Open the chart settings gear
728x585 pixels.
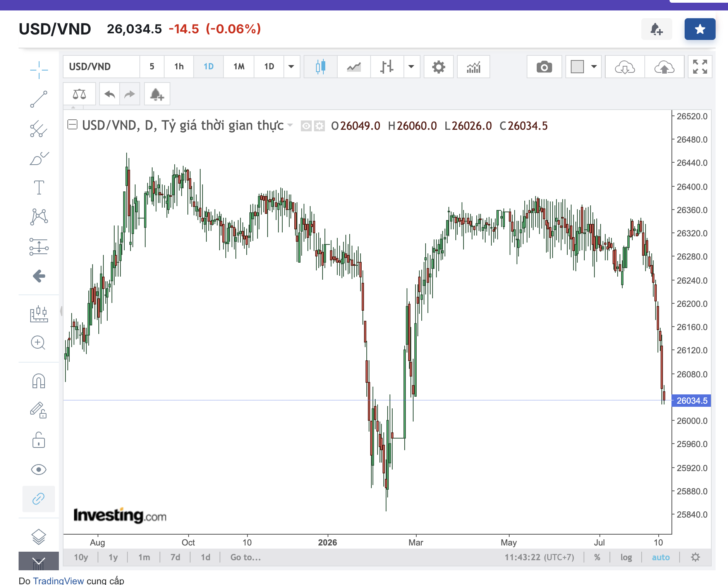[x=438, y=67]
